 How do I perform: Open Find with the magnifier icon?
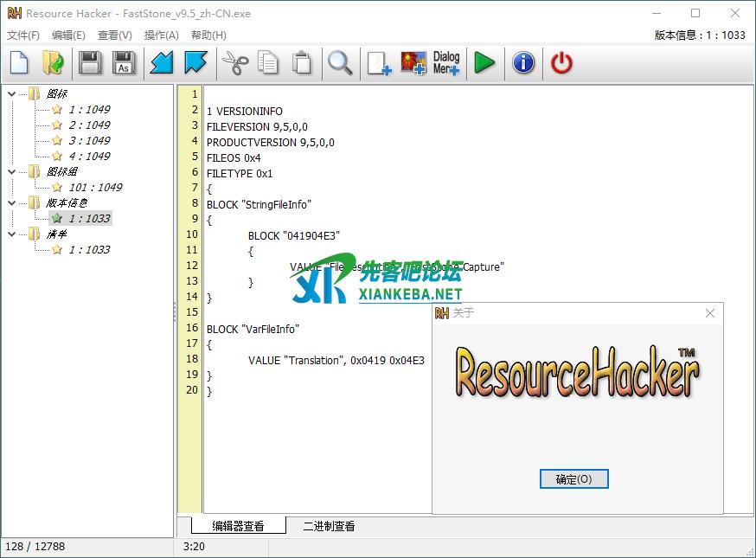339,63
